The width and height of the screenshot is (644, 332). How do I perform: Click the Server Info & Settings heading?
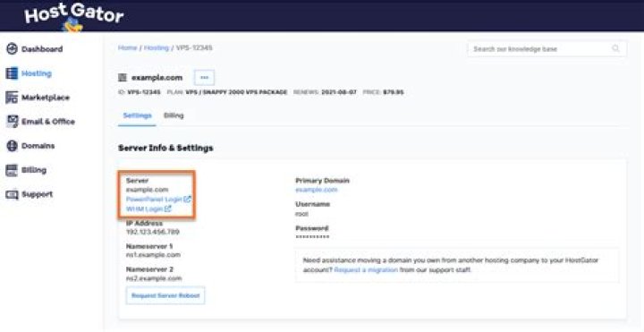(165, 148)
